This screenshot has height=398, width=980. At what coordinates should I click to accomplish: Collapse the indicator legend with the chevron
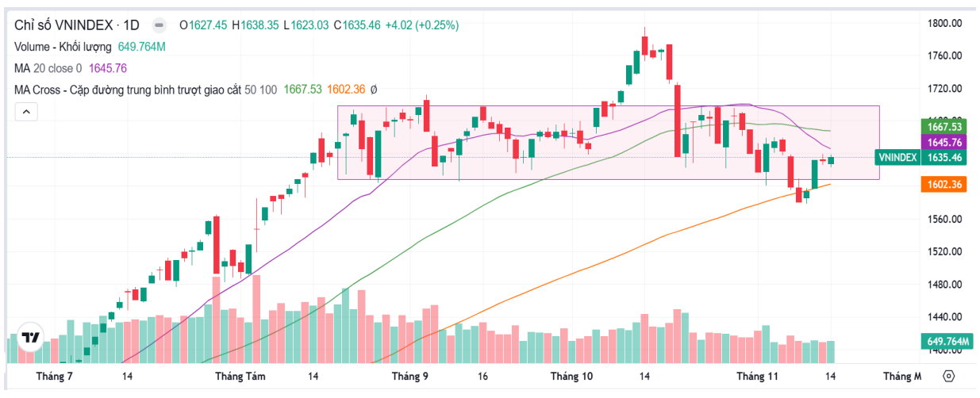coord(26,113)
